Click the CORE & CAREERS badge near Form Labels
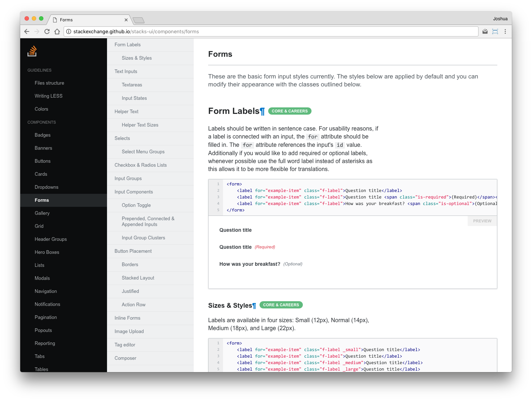The image size is (532, 401). click(x=289, y=111)
